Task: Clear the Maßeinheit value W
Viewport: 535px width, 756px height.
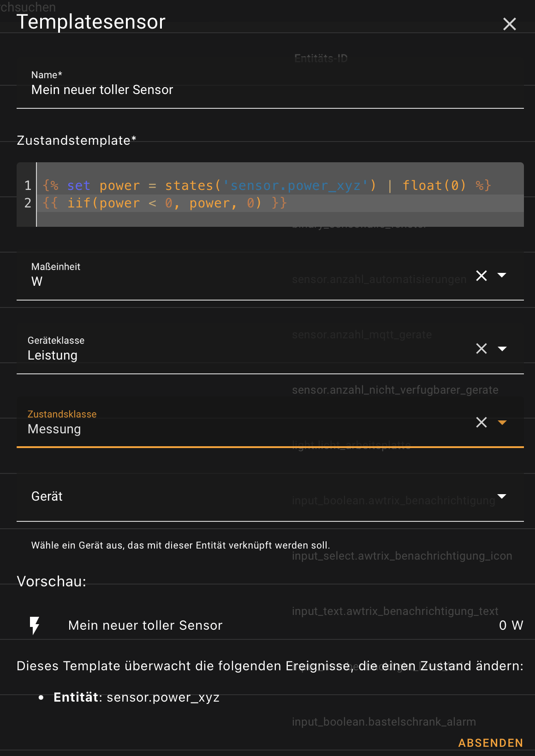Action: pos(481,276)
